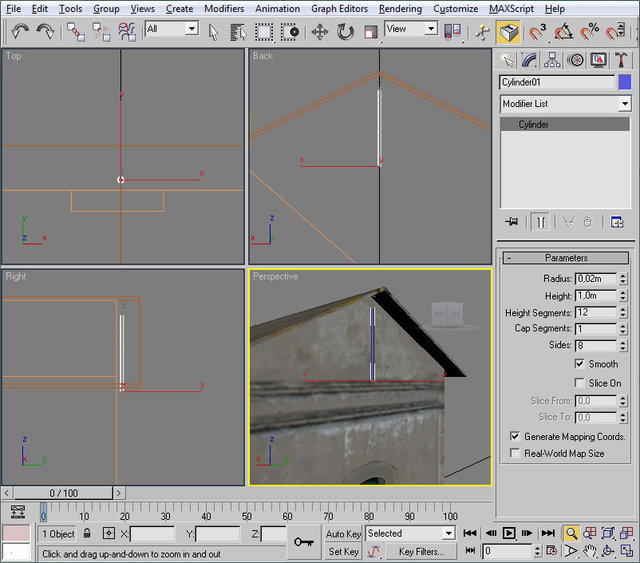Click the Select Object arrow tool
The width and height of the screenshot is (640, 563).
(x=213, y=31)
